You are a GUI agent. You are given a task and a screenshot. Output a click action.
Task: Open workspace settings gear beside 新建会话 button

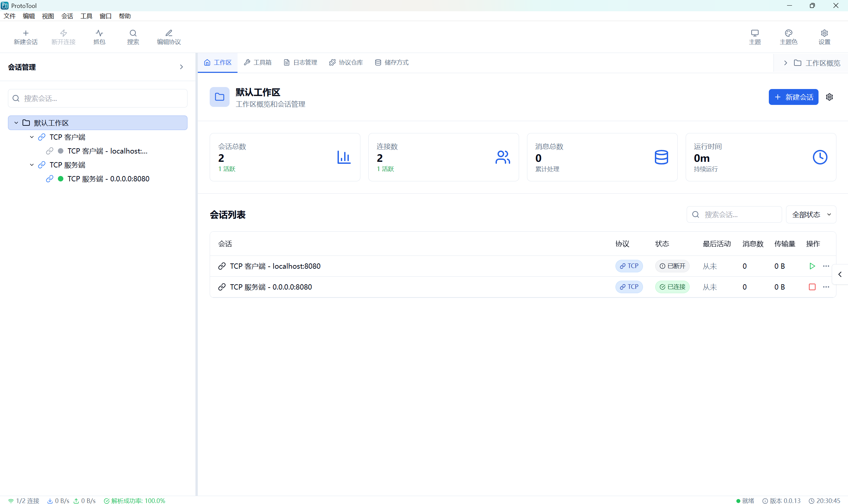(829, 97)
